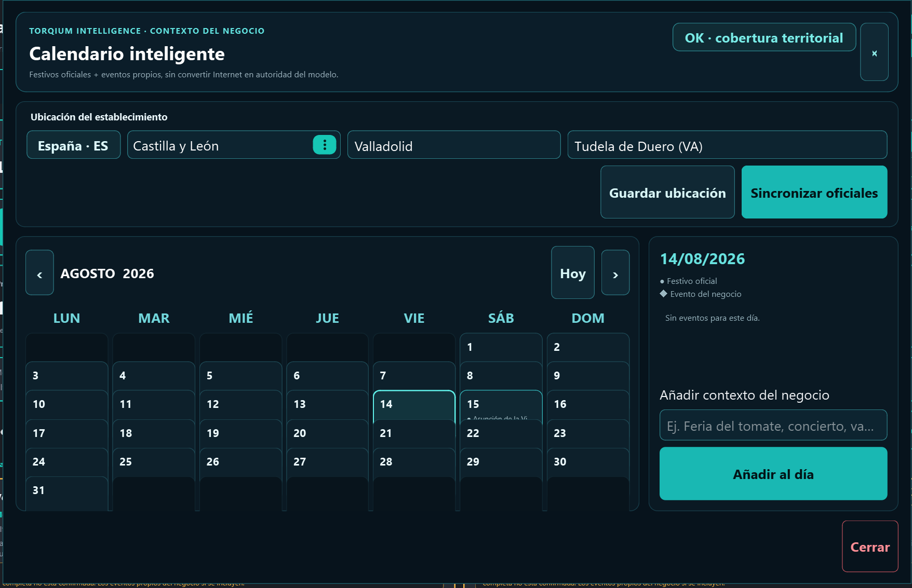Go to next month arrow

(x=615, y=272)
